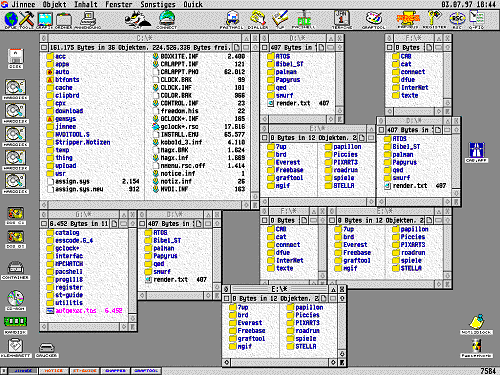Viewport: 500px width, 375px height.
Task: Click the Drucker printer icon
Action: pyautogui.click(x=47, y=350)
